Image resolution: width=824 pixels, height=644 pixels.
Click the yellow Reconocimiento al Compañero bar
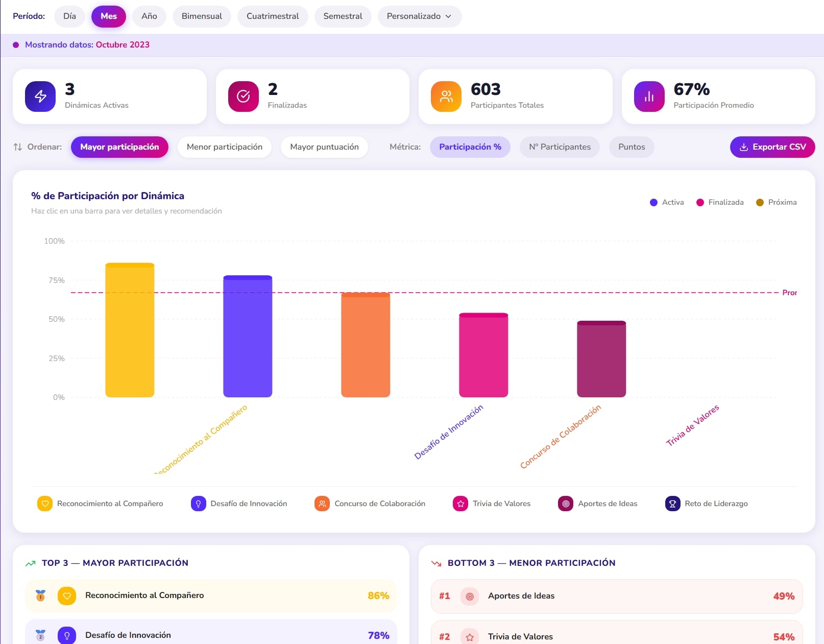click(130, 330)
